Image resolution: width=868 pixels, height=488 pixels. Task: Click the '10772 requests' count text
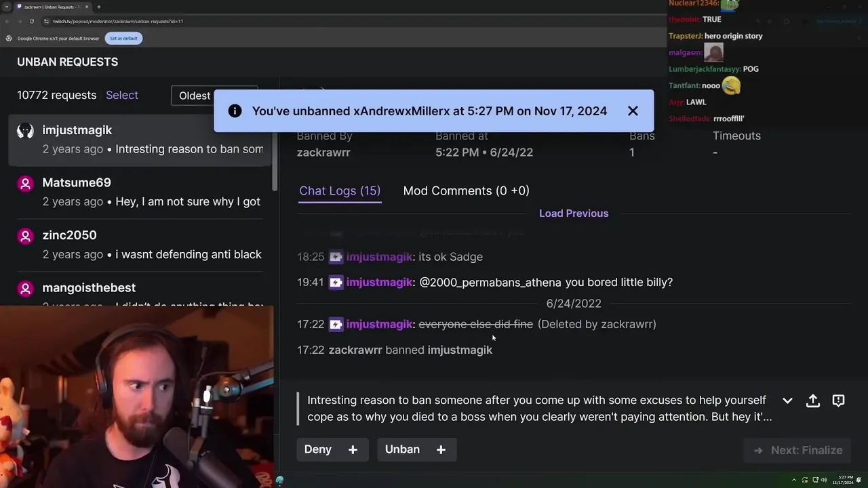57,95
